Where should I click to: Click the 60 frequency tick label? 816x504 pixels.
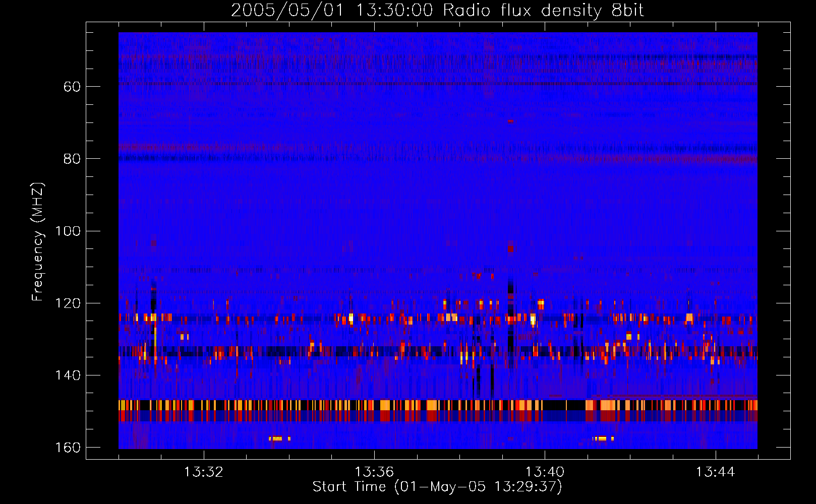point(72,87)
